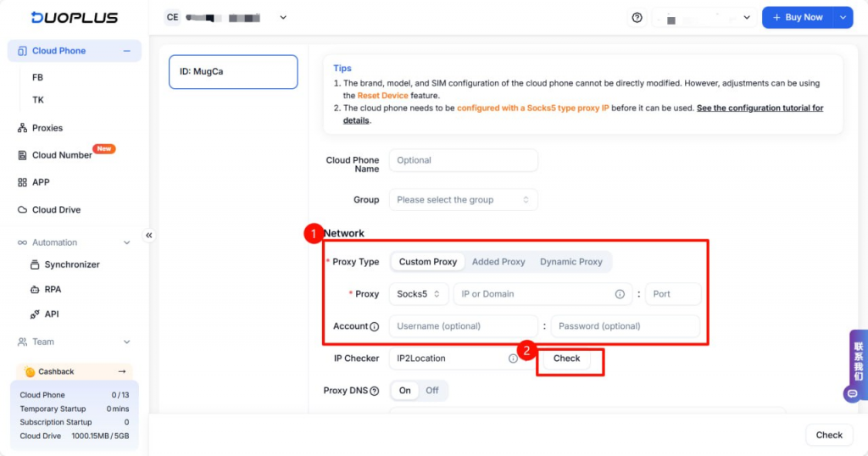Viewport: 868px width, 456px height.
Task: Click the help question mark icon in header
Action: point(637,18)
